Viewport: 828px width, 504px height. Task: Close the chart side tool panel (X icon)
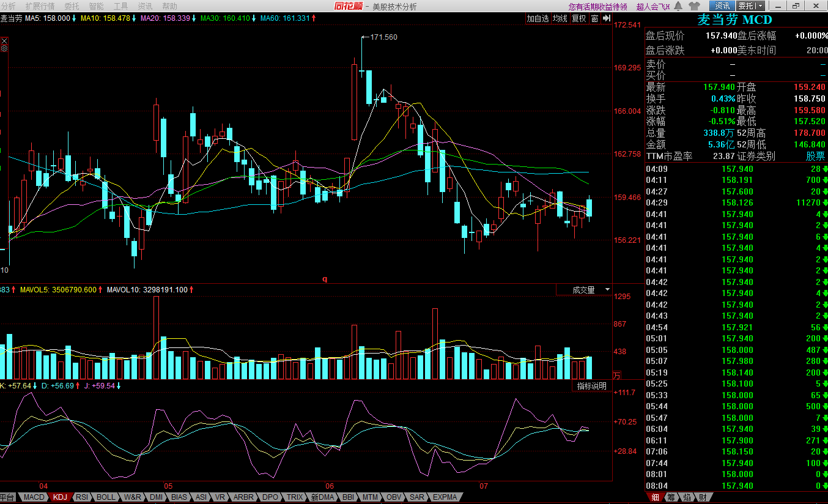click(x=4, y=40)
